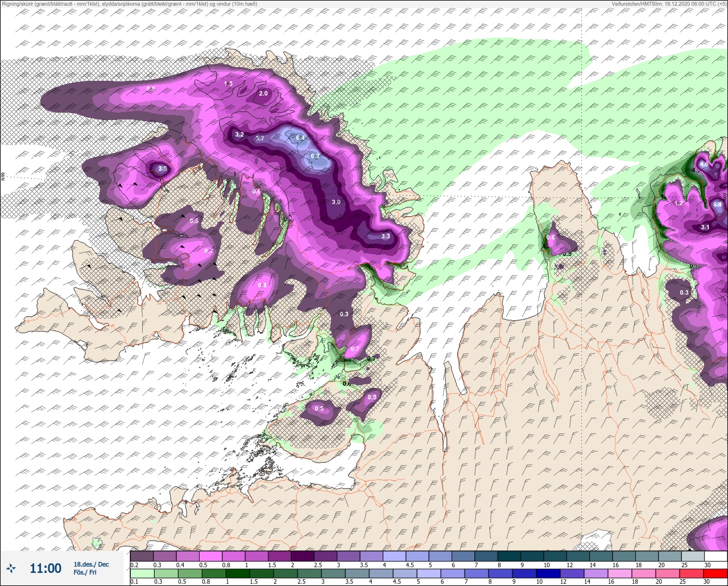This screenshot has width=728, height=586.
Task: Click the 3.1 value label on the map
Action: pyautogui.click(x=705, y=227)
